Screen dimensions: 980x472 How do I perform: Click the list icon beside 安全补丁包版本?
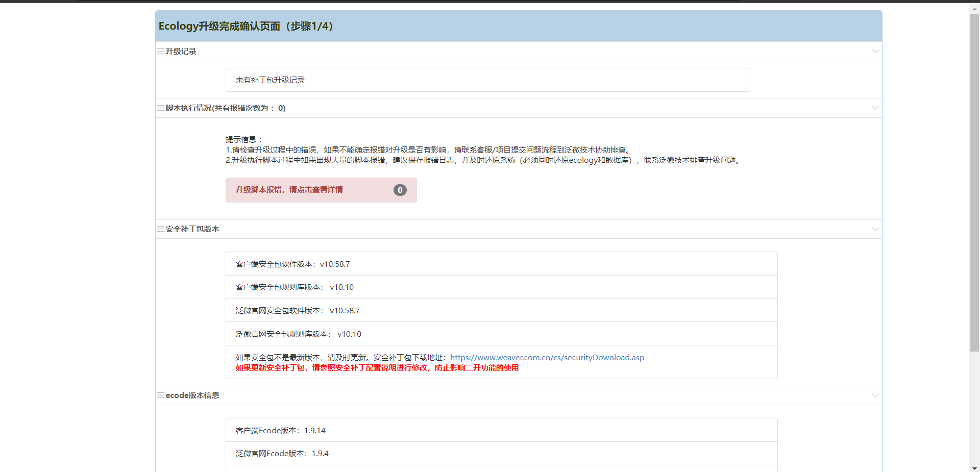[161, 229]
